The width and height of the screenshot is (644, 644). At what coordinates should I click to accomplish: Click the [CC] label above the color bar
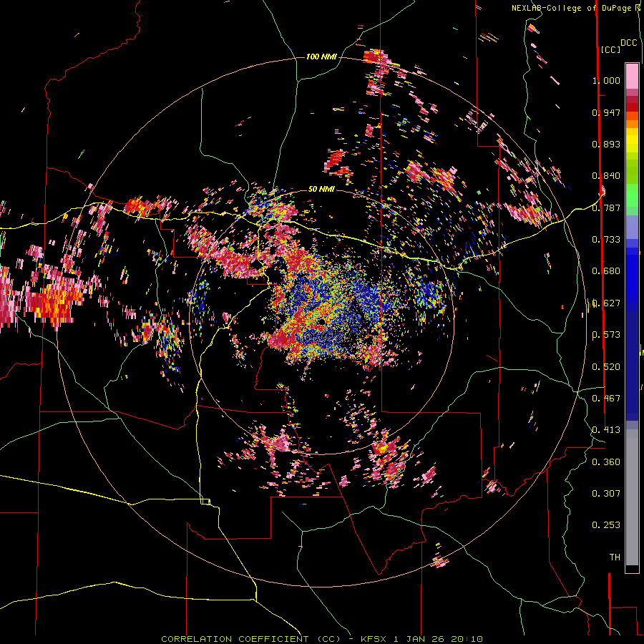(611, 49)
